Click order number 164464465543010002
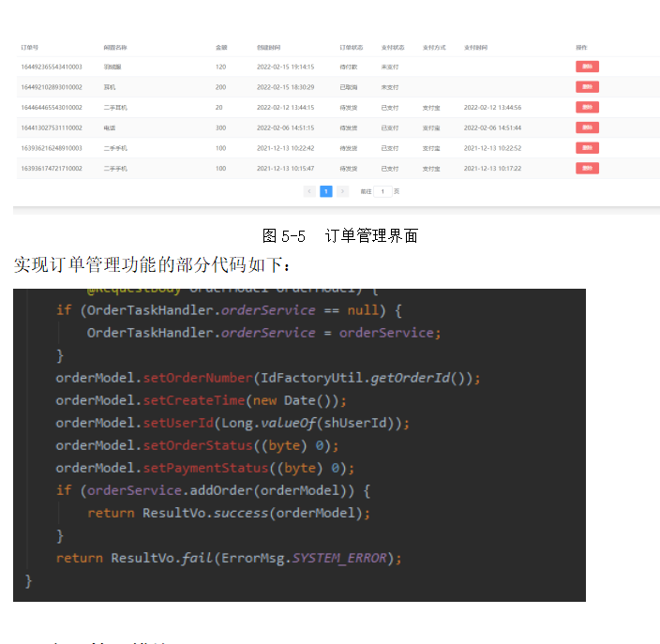Image resolution: width=660 pixels, height=644 pixels. [x=52, y=107]
